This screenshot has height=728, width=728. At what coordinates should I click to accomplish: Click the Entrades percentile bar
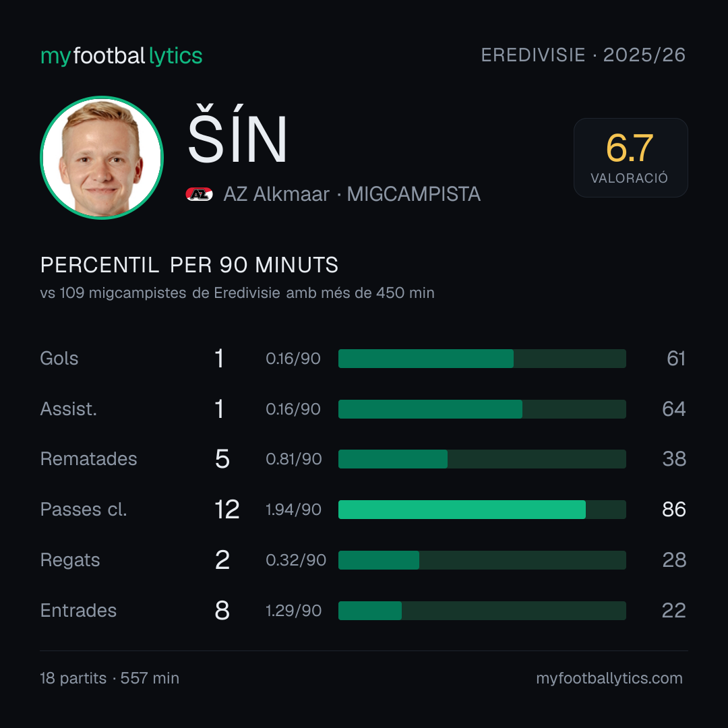coord(482,611)
